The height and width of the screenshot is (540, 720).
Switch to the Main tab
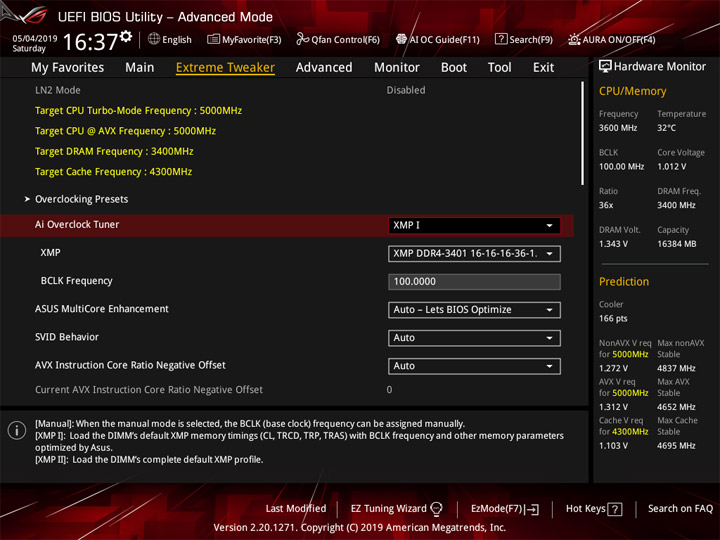140,68
